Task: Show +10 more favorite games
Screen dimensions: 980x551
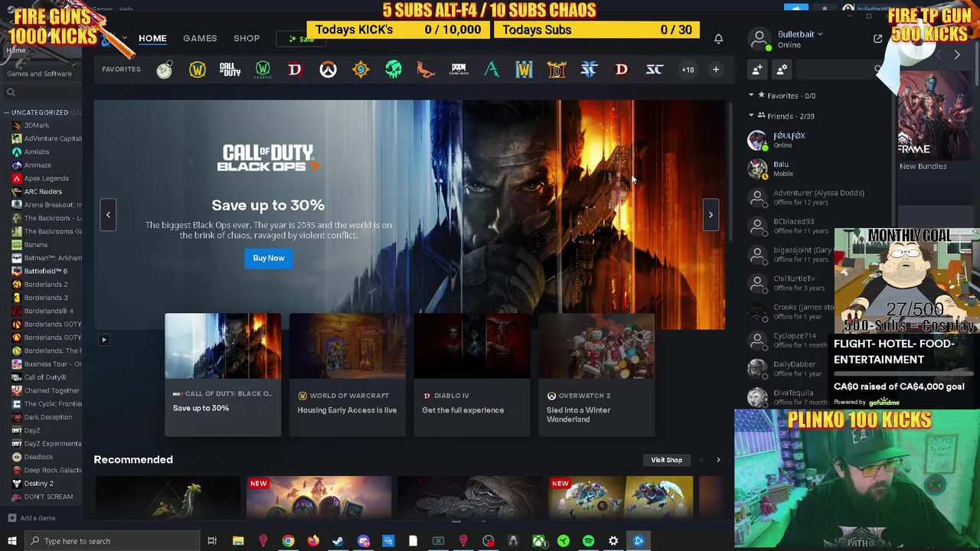Action: pos(688,70)
